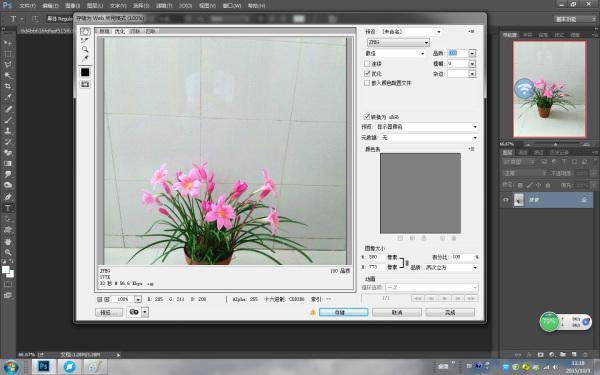The height and width of the screenshot is (375, 600).
Task: Open the 编辑 (Edit) menu
Action: pos(50,6)
